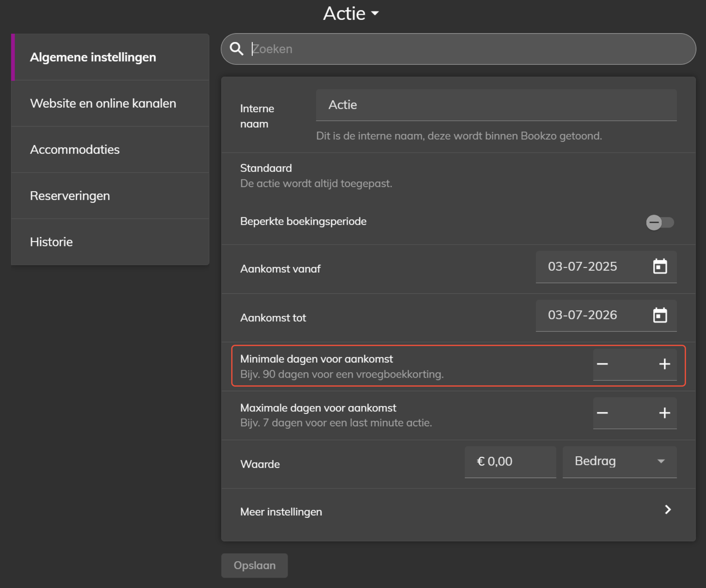Select Reserveringen in the sidebar
The height and width of the screenshot is (588, 706).
point(70,196)
